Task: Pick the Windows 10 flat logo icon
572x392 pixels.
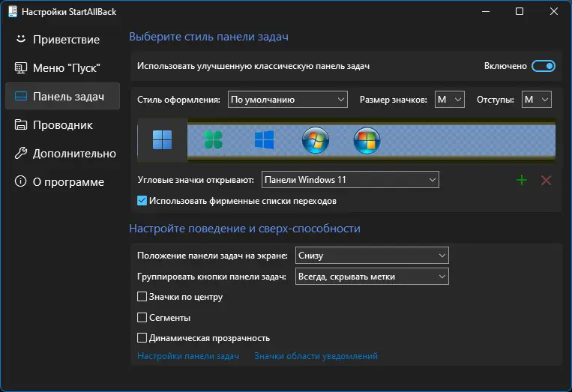Action: (264, 139)
